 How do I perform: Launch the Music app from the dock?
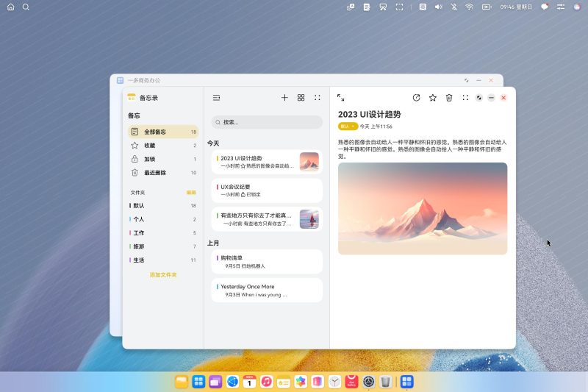click(266, 382)
